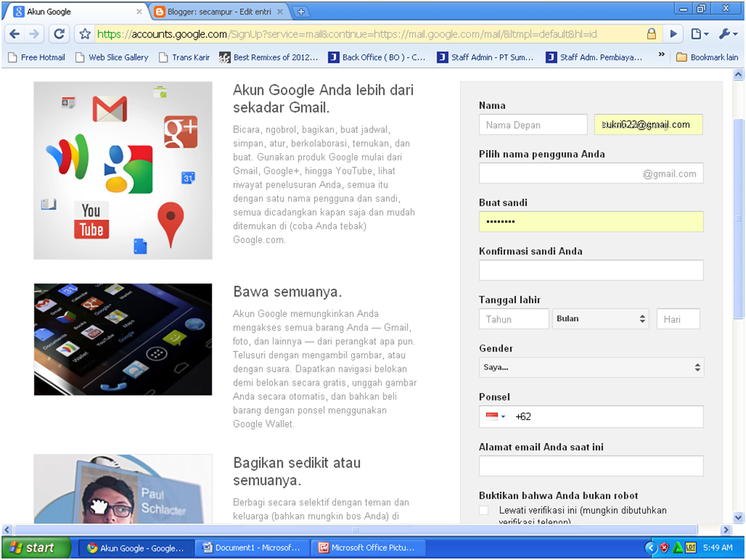746x560 pixels.
Task: Reload the page with the refresh icon
Action: 59,34
